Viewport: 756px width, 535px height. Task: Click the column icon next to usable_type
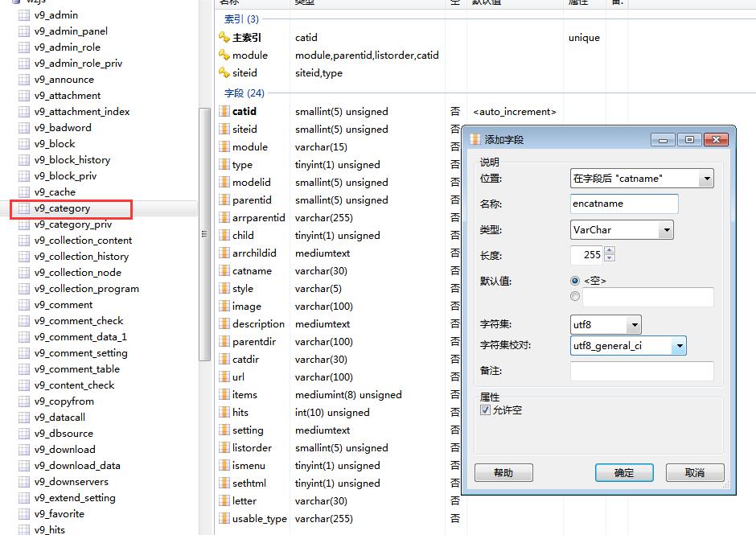pyautogui.click(x=224, y=519)
